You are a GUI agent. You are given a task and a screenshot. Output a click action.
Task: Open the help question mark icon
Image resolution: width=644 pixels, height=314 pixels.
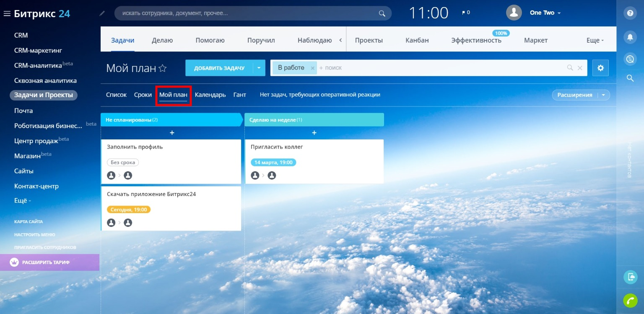coord(630,13)
